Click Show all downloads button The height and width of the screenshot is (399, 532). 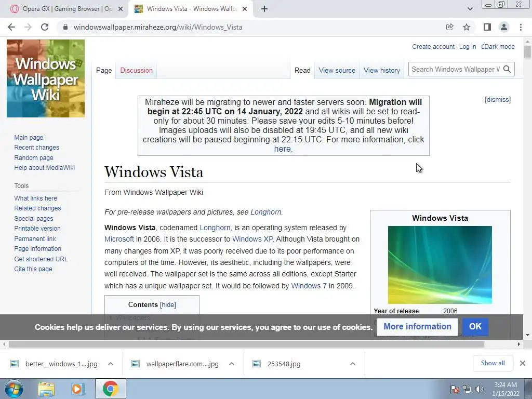[x=493, y=363]
